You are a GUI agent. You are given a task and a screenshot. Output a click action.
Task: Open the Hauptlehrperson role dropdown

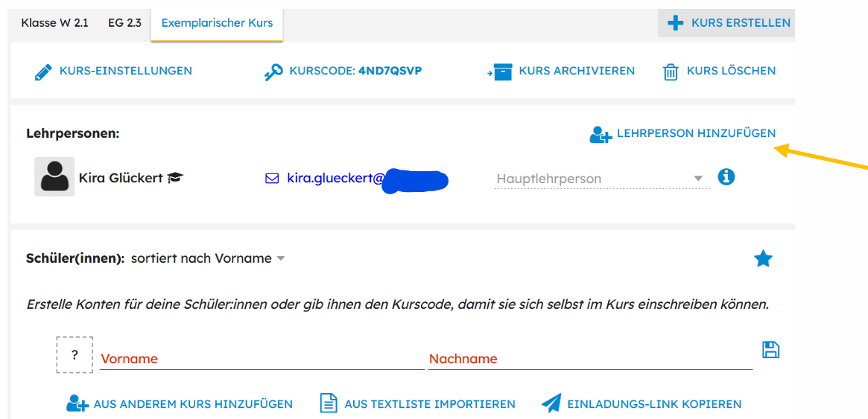coord(601,179)
